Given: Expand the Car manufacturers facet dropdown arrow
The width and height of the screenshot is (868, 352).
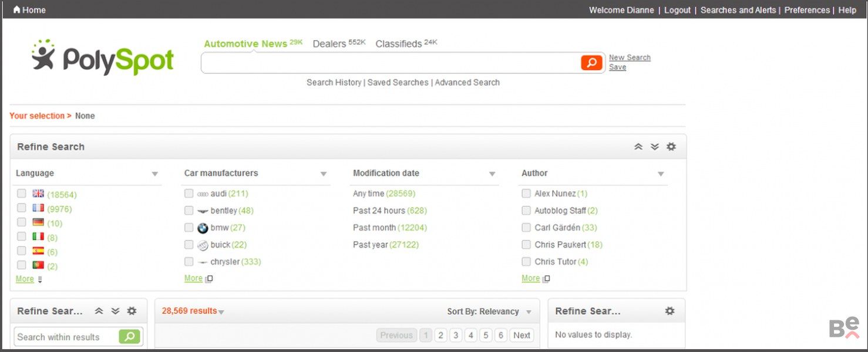Looking at the screenshot, I should (x=323, y=174).
